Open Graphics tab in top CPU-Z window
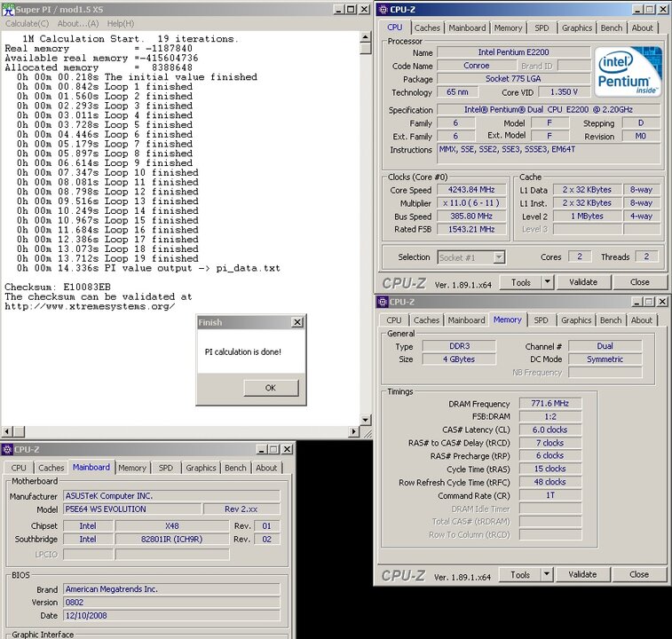 click(577, 28)
